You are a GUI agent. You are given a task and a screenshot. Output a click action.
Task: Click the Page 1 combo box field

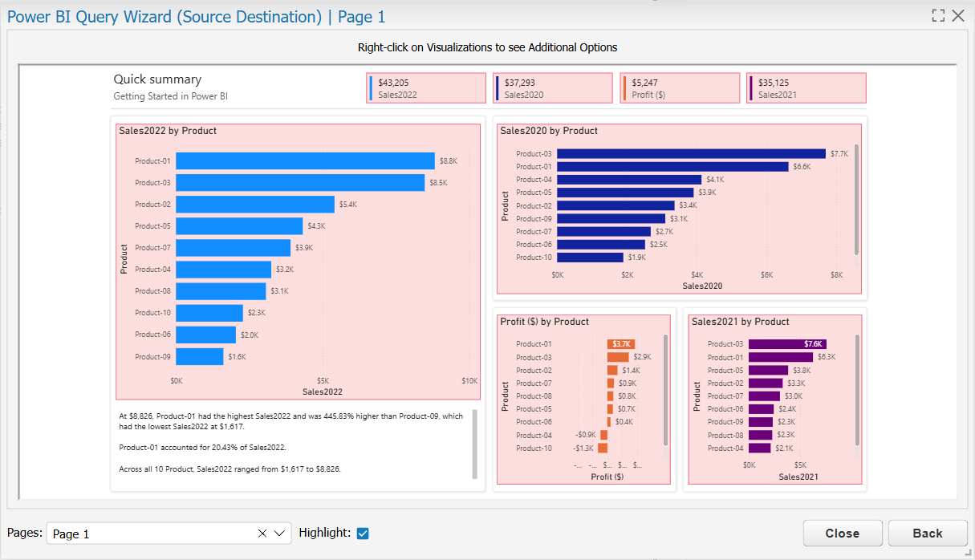[x=169, y=534]
